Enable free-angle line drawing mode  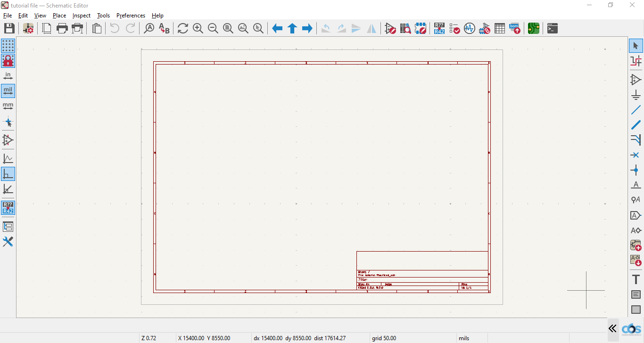click(8, 159)
